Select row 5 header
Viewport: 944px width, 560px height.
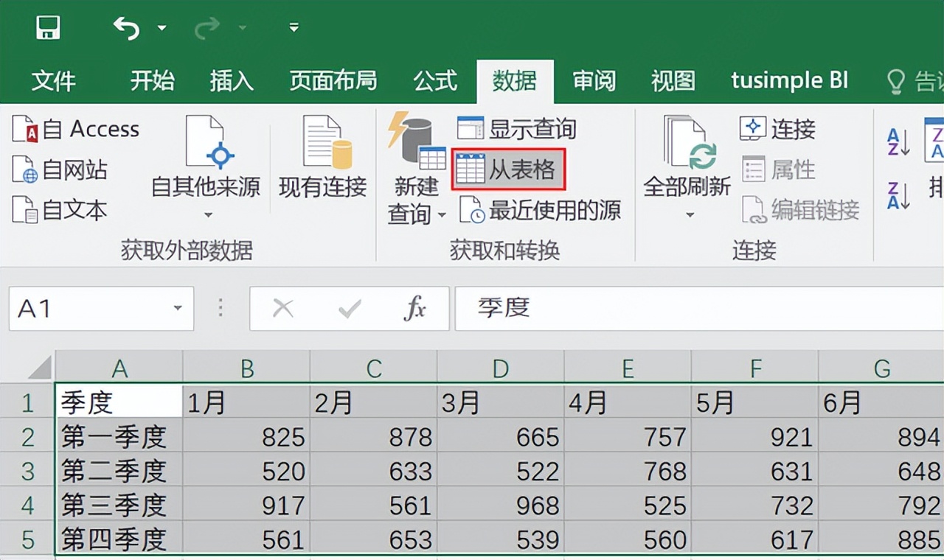(28, 539)
